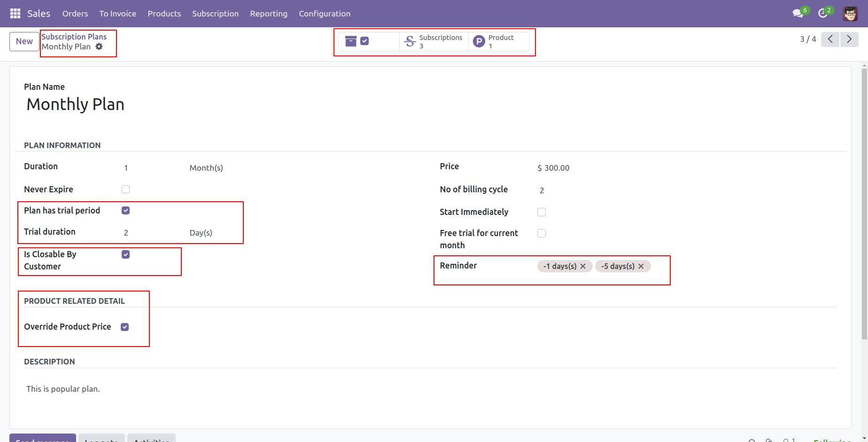This screenshot has height=442, width=868.
Task: Open the Trial duration unit Day(s) dropdown
Action: [x=201, y=233]
